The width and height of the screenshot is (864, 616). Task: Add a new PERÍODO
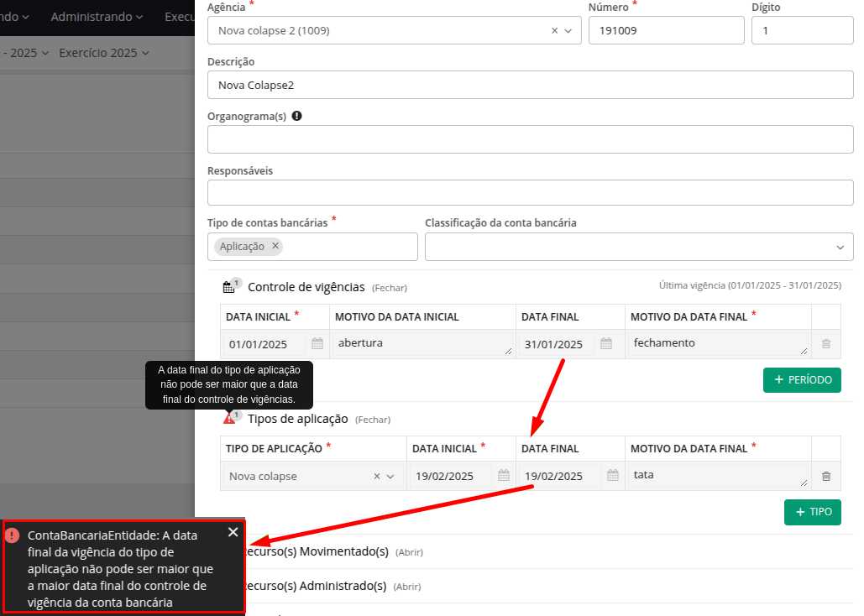point(802,380)
